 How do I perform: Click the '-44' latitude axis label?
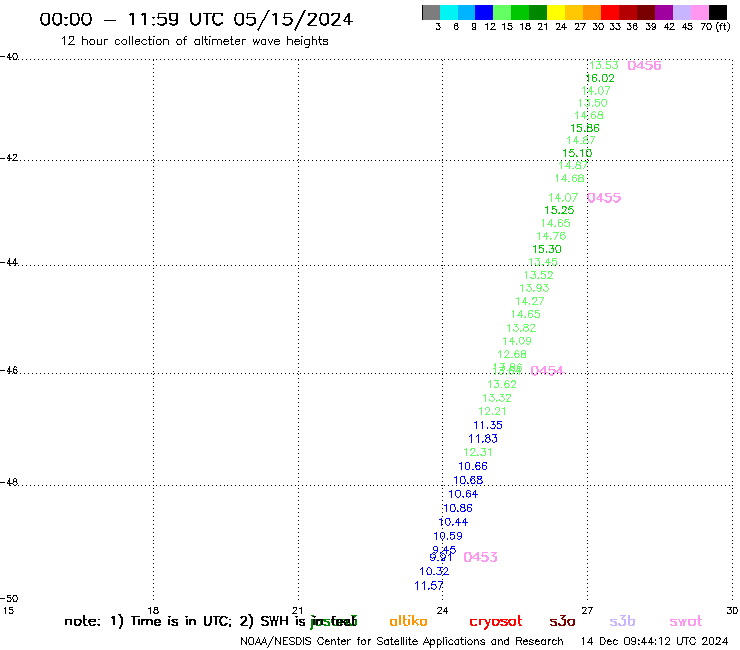9,262
